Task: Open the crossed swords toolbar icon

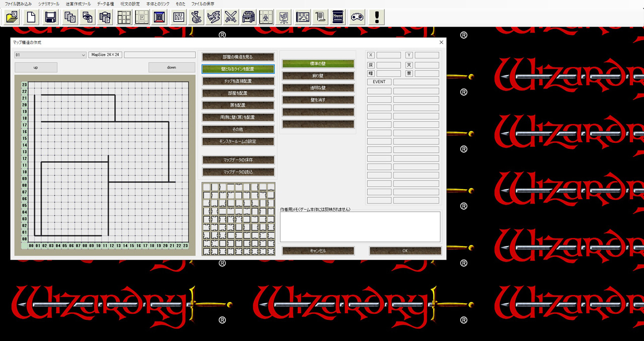Action: (x=230, y=17)
